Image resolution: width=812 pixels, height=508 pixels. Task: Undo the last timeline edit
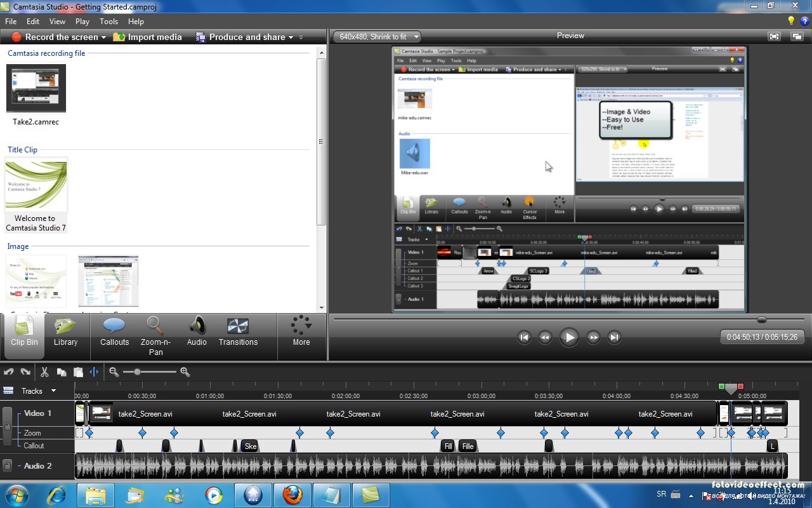point(9,372)
